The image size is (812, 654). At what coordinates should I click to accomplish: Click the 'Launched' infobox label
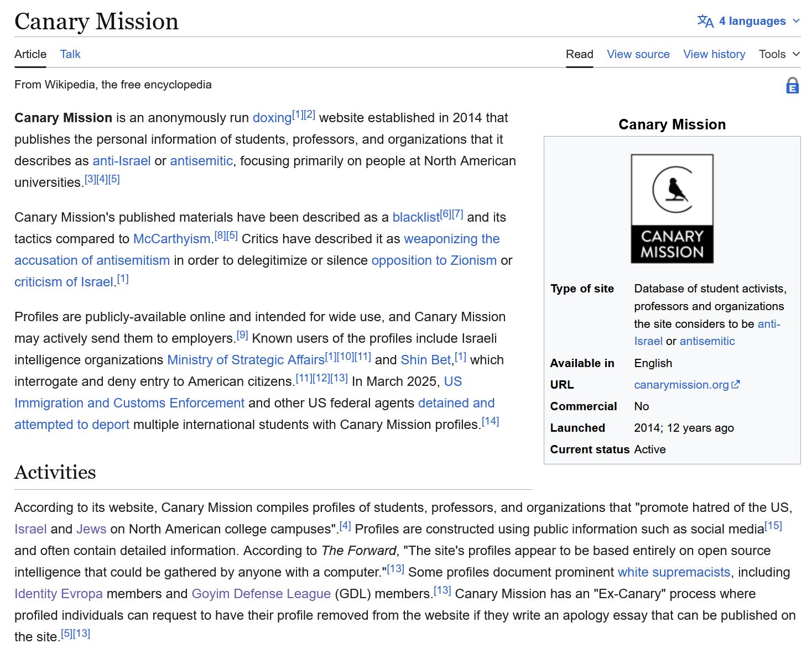tap(577, 428)
